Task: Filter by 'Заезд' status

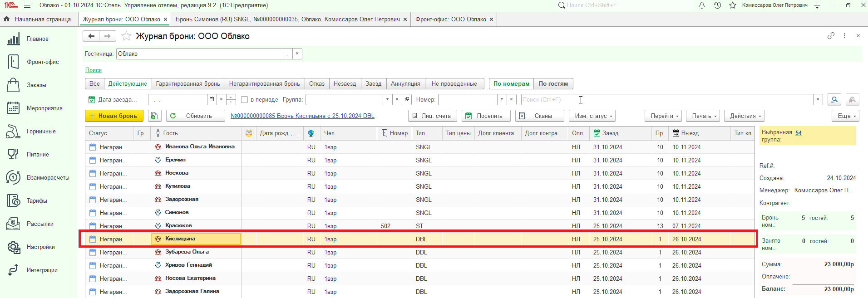Action: click(374, 84)
